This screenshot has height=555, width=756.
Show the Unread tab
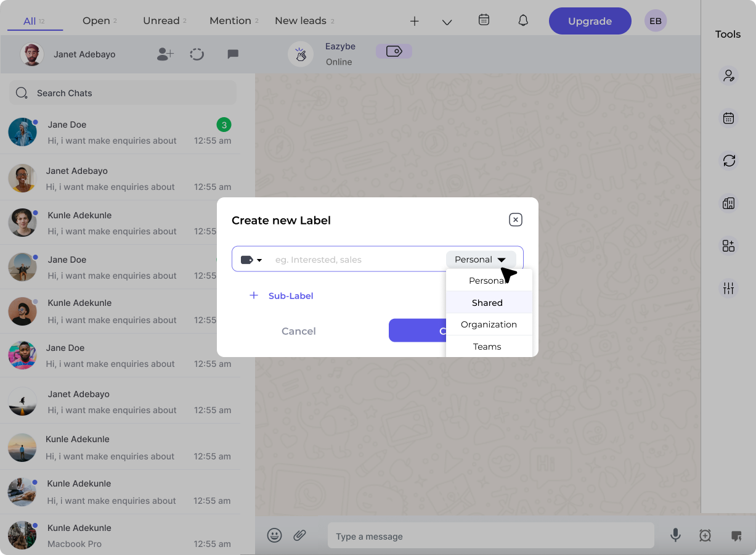pos(165,21)
